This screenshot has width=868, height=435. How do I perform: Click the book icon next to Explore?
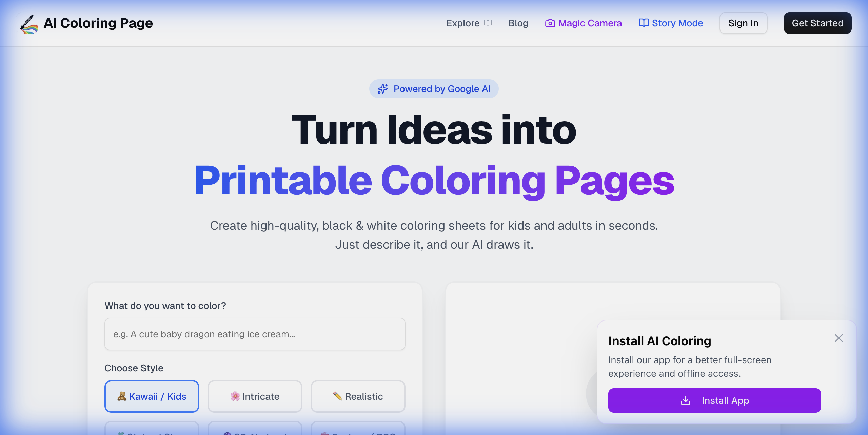pyautogui.click(x=488, y=23)
